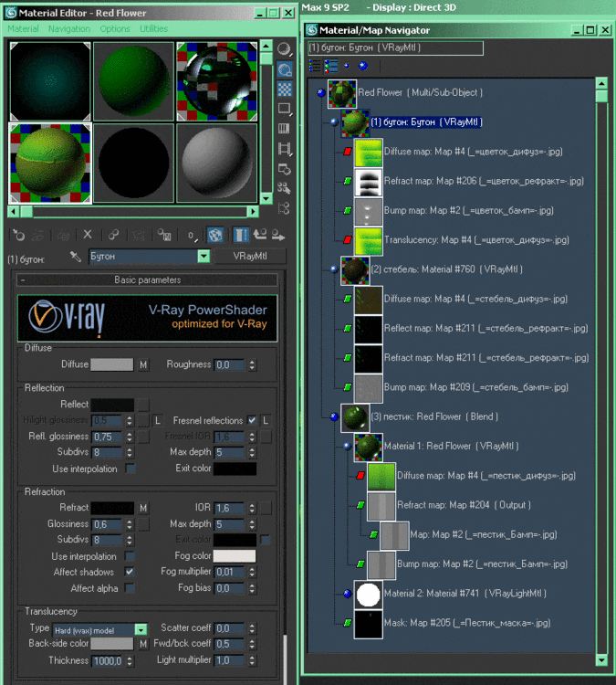Screen dimensions: 616x685
Task: Click the Thickness spinner arrows
Action: pyautogui.click(x=130, y=661)
